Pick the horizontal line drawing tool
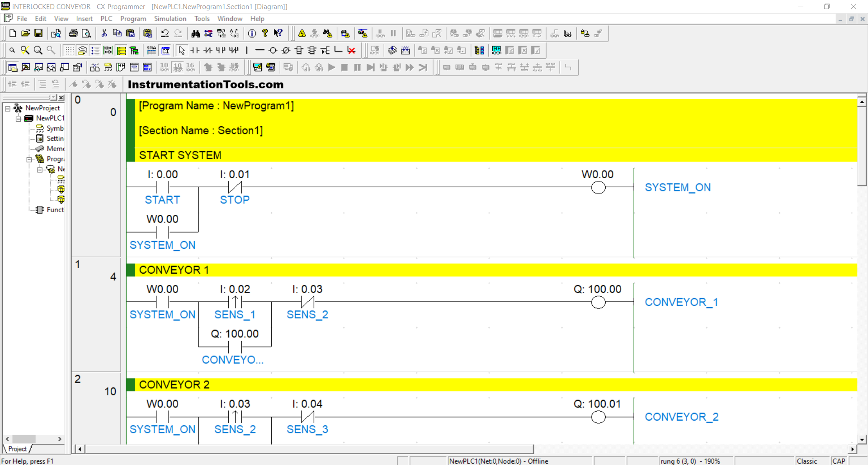 point(259,50)
